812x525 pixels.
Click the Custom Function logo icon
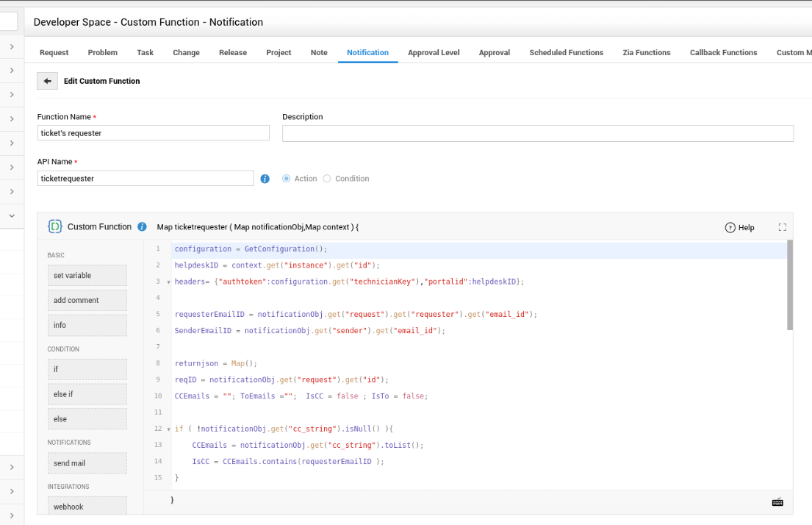pyautogui.click(x=55, y=226)
